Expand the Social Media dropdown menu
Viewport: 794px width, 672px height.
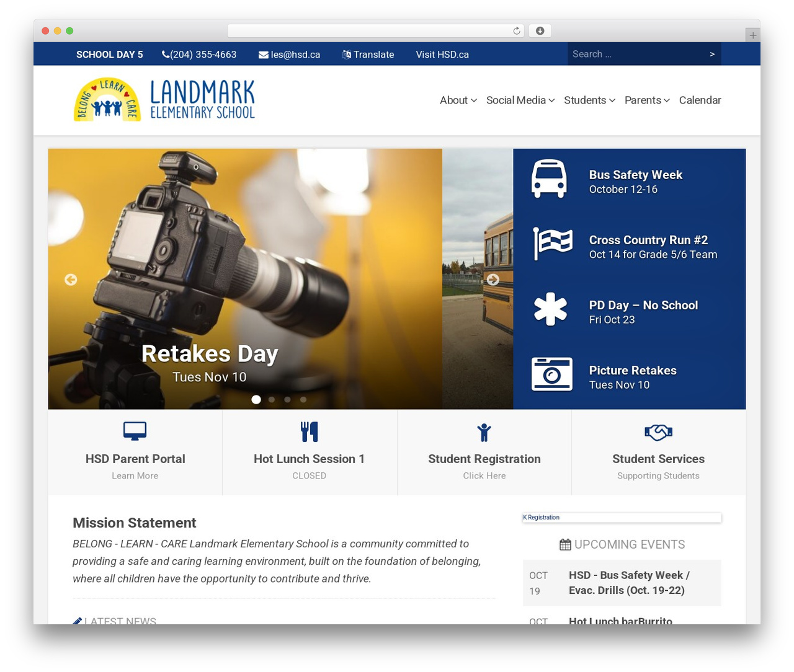pyautogui.click(x=520, y=100)
